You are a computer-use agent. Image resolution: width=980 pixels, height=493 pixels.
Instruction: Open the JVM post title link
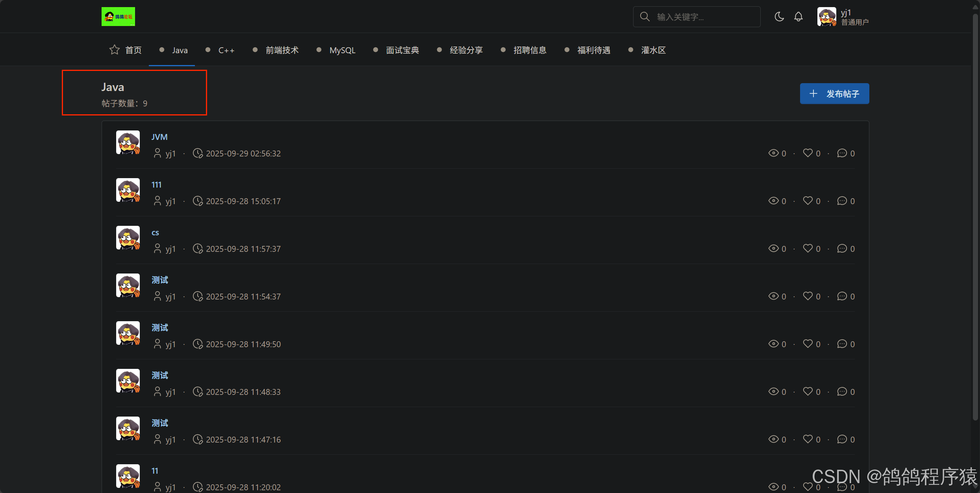[159, 137]
